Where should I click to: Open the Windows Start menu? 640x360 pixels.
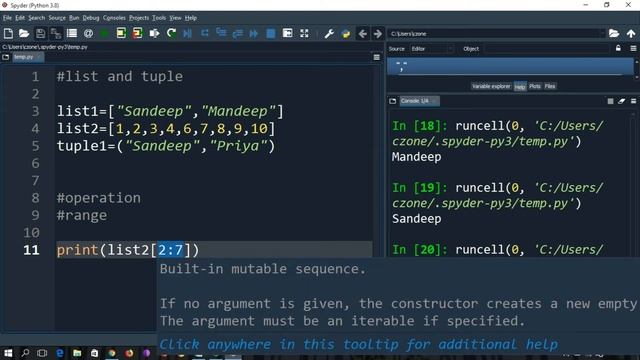[8, 353]
